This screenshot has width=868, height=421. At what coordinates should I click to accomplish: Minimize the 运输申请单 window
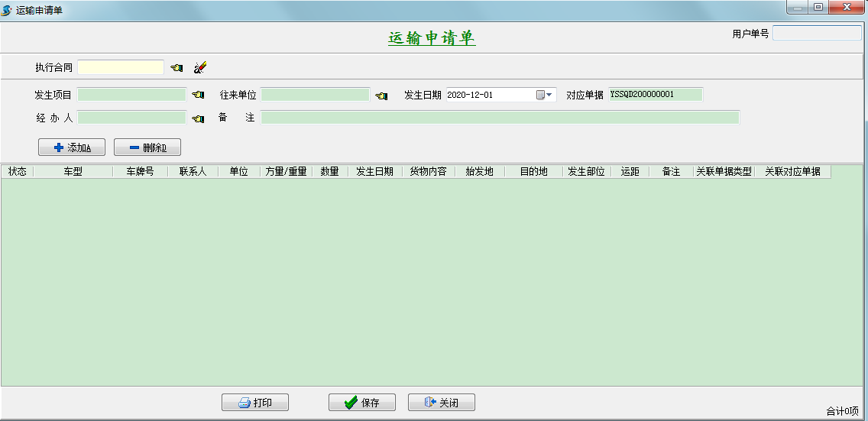tap(798, 8)
